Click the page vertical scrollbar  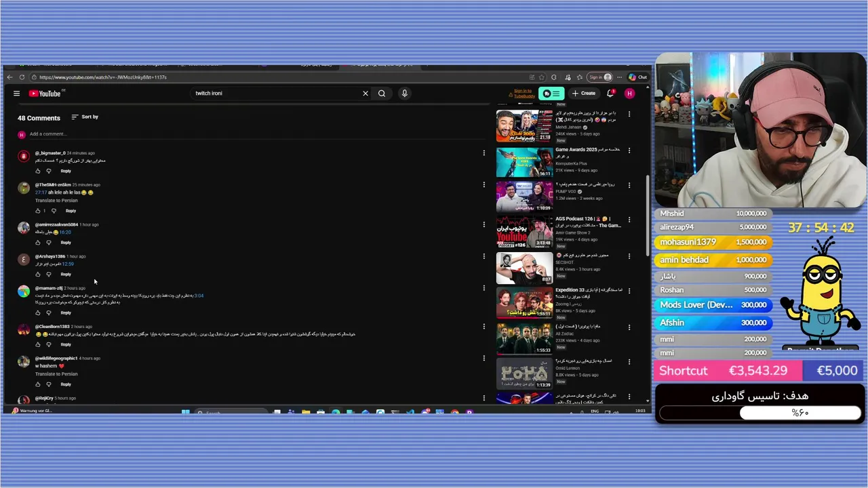coord(648,217)
